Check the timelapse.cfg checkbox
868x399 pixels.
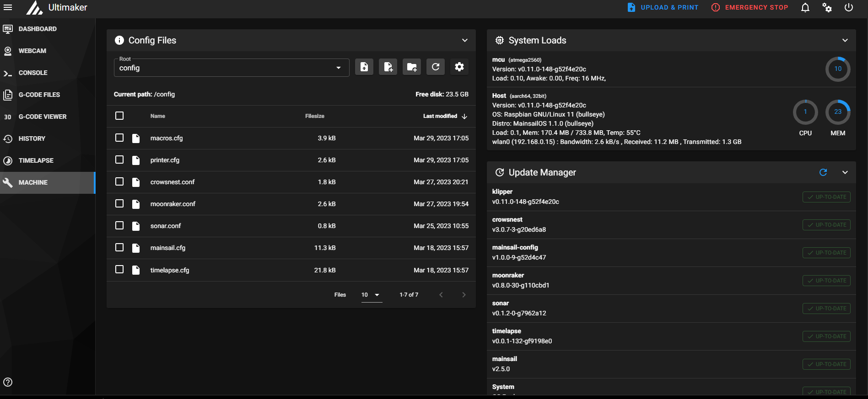click(x=119, y=269)
